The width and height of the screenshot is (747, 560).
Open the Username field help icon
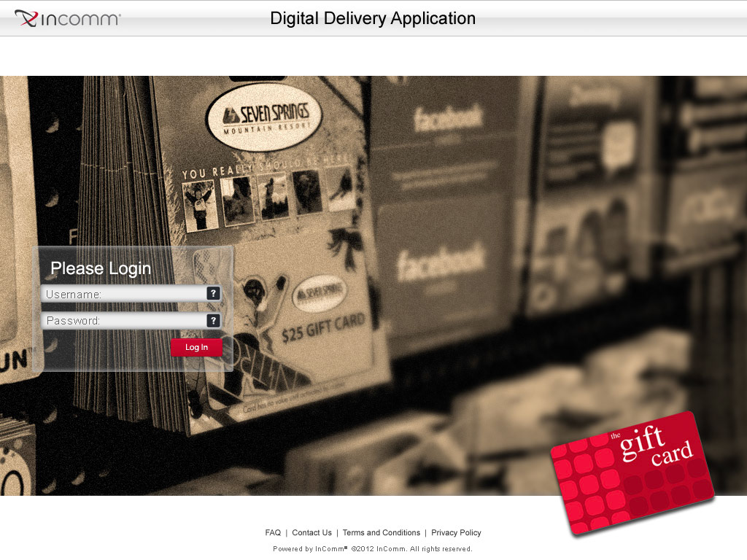coord(214,293)
